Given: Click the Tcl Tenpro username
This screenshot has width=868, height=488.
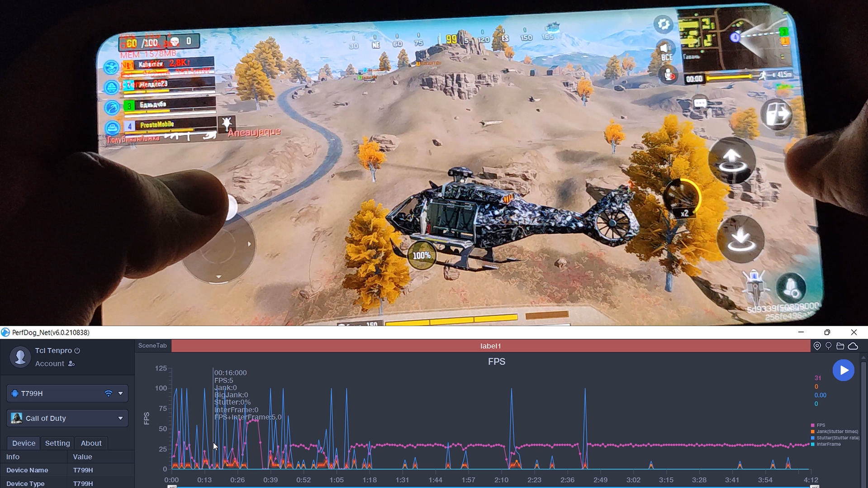Looking at the screenshot, I should click(53, 351).
